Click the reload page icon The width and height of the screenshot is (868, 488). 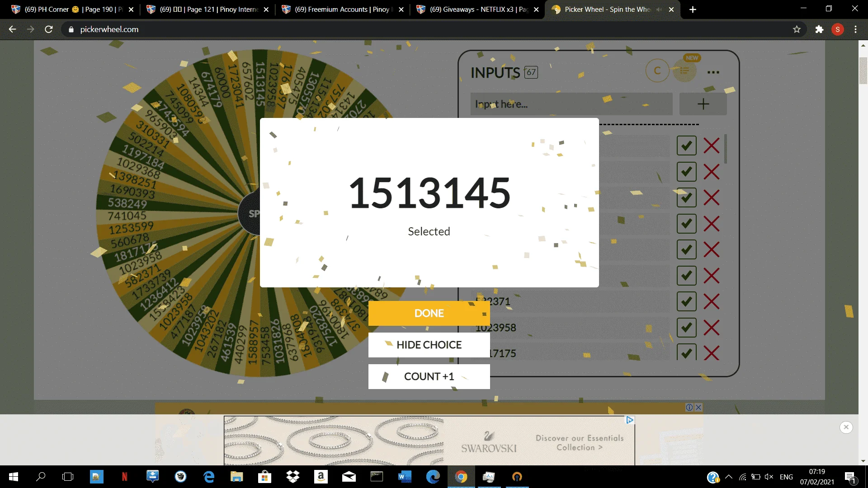49,29
